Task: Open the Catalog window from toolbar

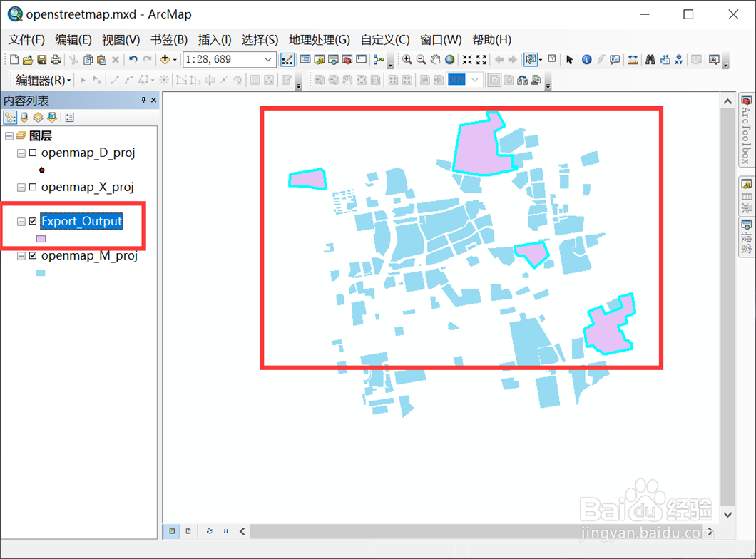Action: coord(320,60)
